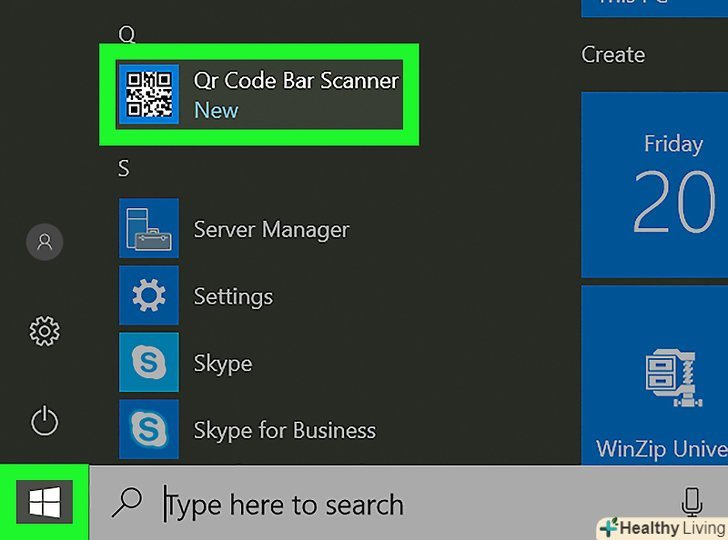Click the 'Type here to search' field
The height and width of the screenshot is (540, 728).
pos(400,504)
